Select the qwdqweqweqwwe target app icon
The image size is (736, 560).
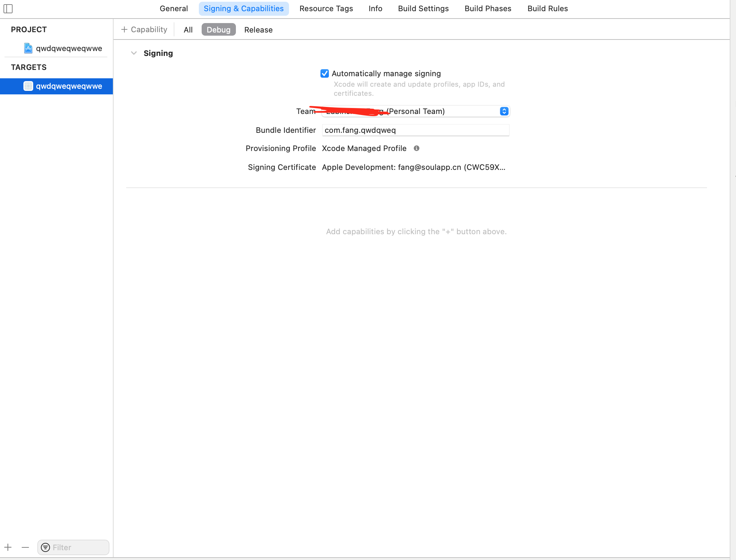pos(28,86)
